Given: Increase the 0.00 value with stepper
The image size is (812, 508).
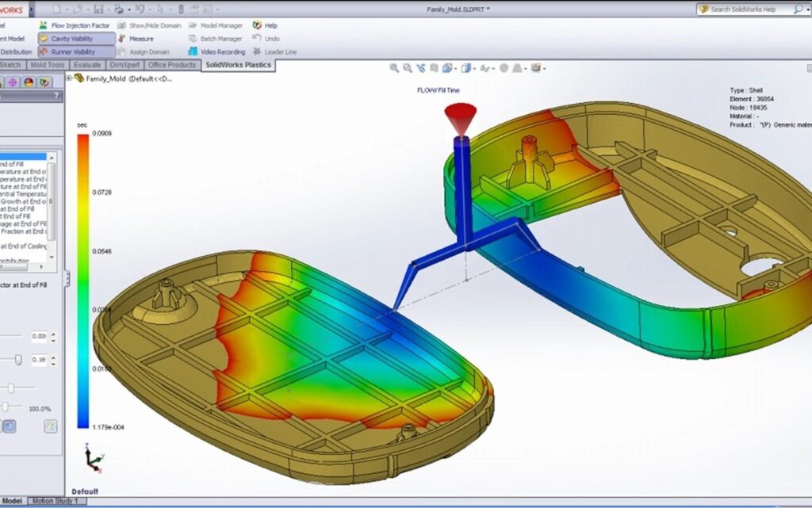Looking at the screenshot, I should [53, 334].
